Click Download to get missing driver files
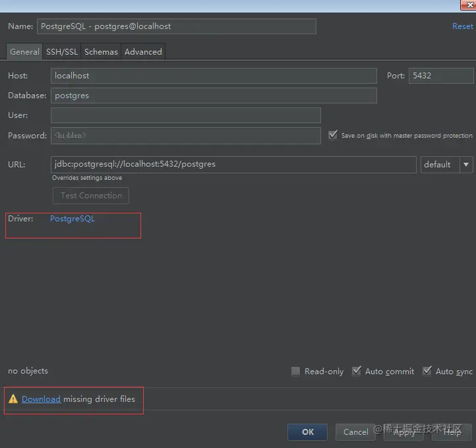This screenshot has height=448, width=476. tap(41, 399)
